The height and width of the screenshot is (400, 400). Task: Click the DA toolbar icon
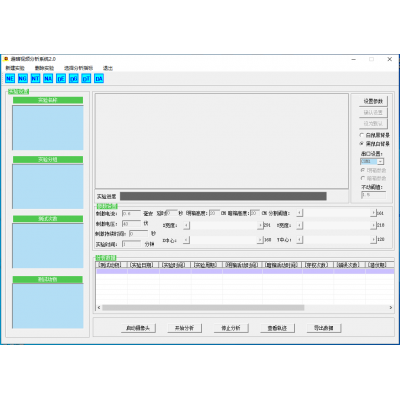coord(99,79)
